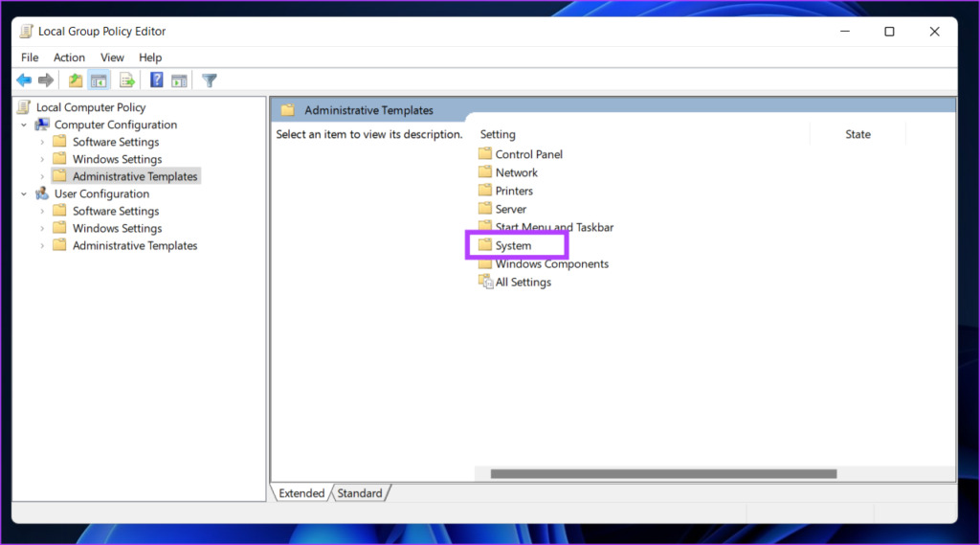Image resolution: width=980 pixels, height=545 pixels.
Task: Click the Control Panel folder icon
Action: pos(485,153)
